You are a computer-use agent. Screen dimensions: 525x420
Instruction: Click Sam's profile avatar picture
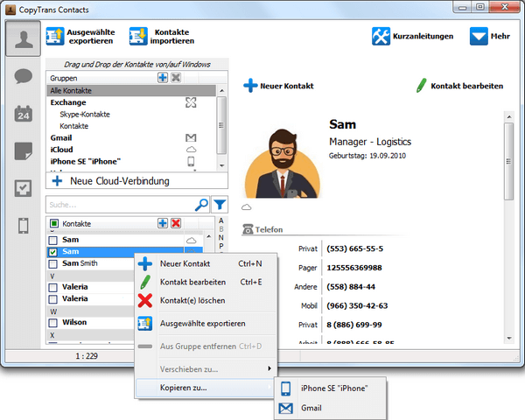(x=283, y=163)
